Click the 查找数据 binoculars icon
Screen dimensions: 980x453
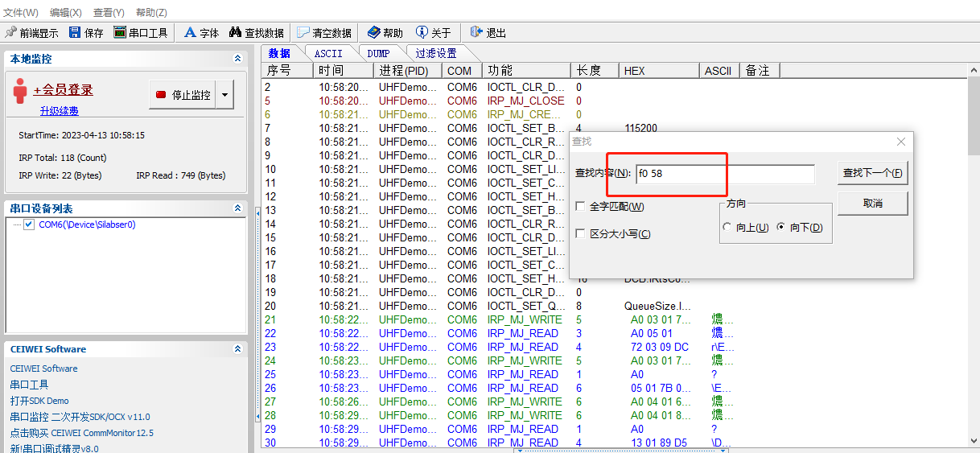[235, 33]
